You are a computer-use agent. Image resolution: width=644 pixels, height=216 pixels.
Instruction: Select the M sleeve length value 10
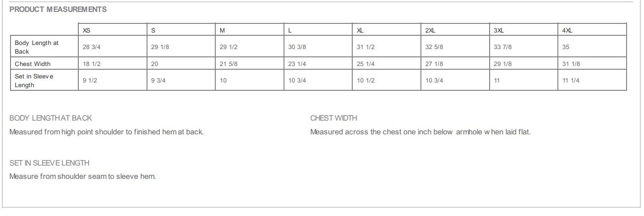click(223, 80)
